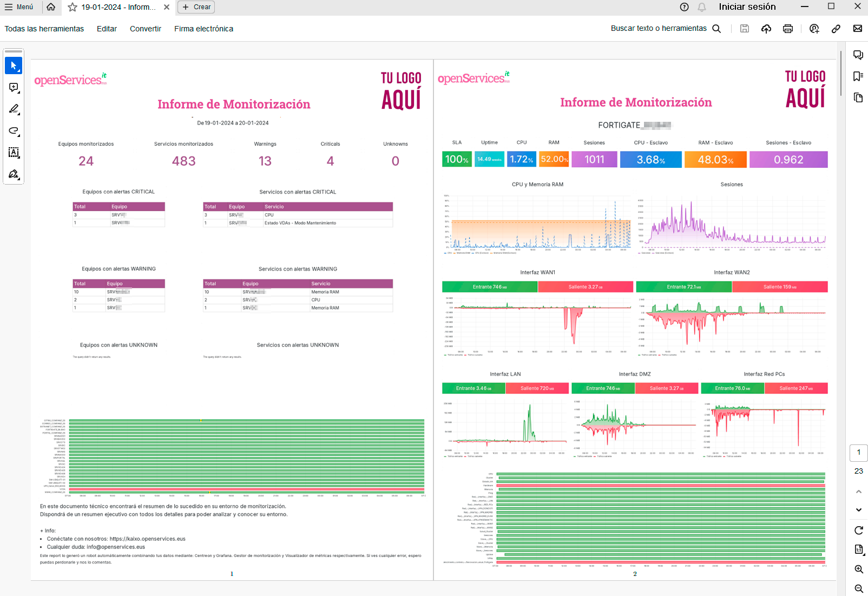Go to previous page with up chevron

tap(859, 492)
